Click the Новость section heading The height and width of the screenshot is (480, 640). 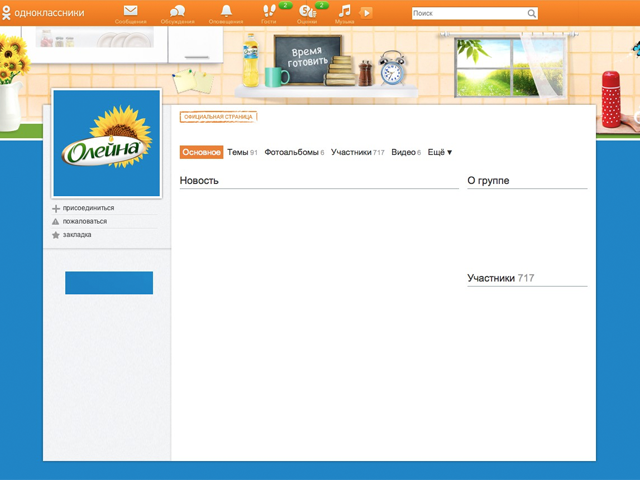coord(199,181)
